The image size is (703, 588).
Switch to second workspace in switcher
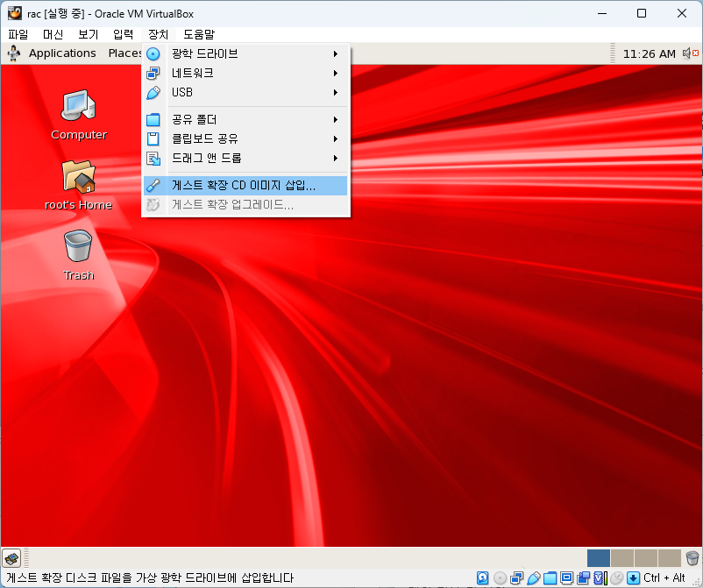click(621, 558)
